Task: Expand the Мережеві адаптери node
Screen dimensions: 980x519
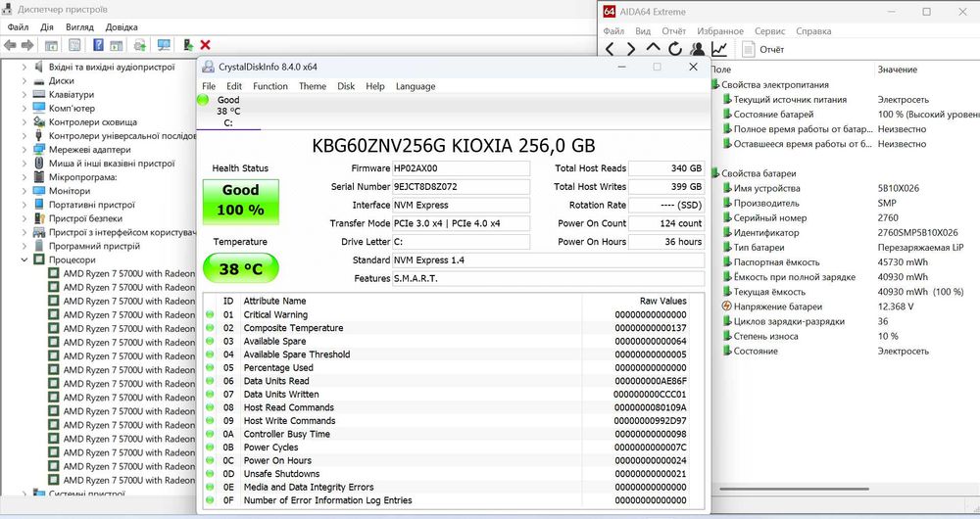Action: pyautogui.click(x=24, y=149)
